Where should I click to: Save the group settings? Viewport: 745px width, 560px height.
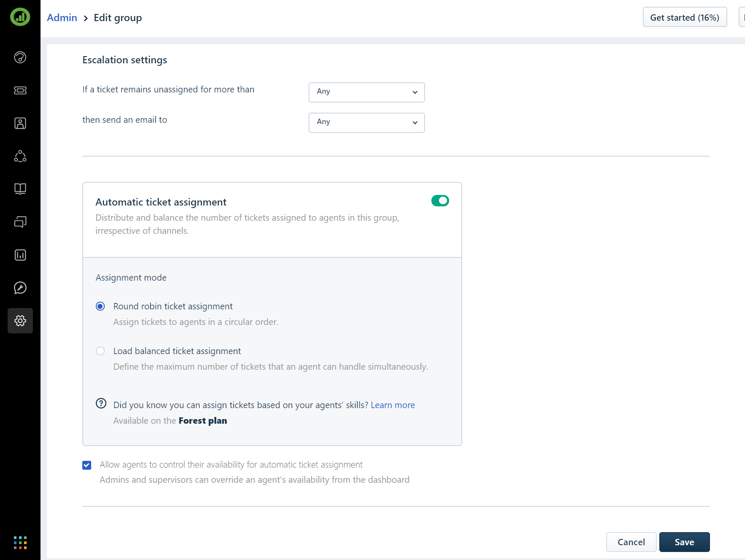point(684,542)
